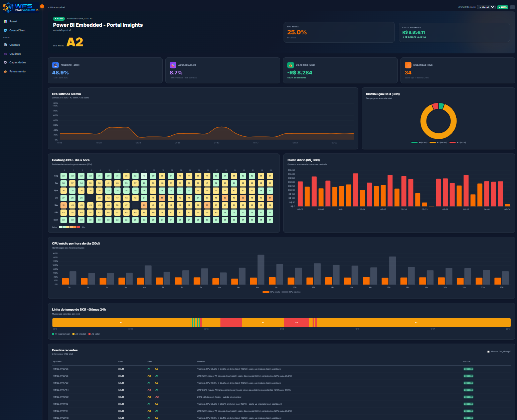Click the Eventos recentes heading
This screenshot has height=420, width=517.
65,350
